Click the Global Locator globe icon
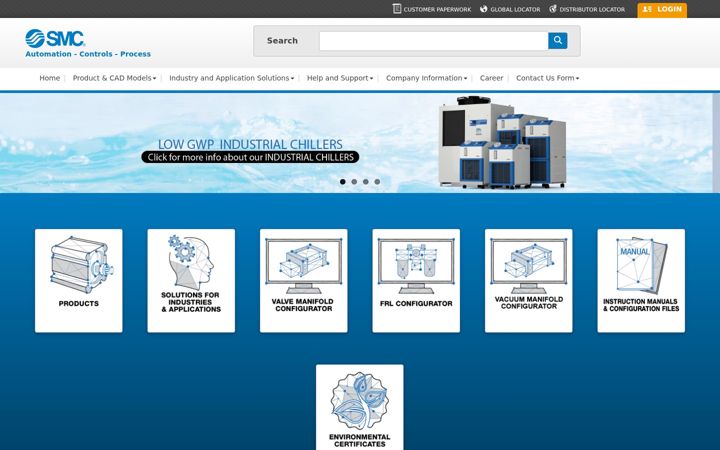The width and height of the screenshot is (720, 450). [484, 9]
